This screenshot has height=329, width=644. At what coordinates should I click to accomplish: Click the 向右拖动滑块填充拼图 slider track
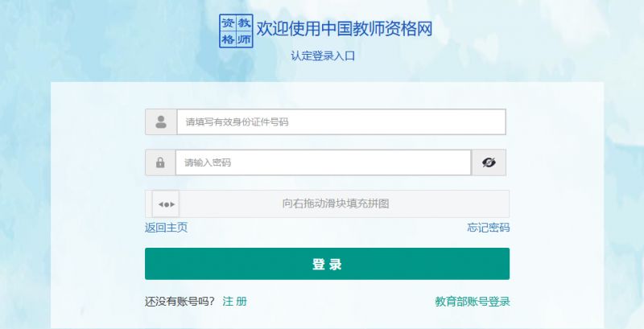click(x=328, y=204)
